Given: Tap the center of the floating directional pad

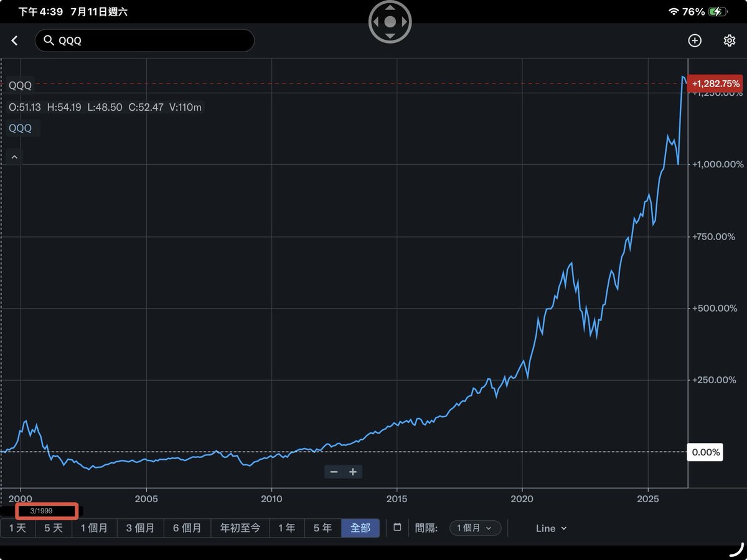Looking at the screenshot, I should point(390,22).
